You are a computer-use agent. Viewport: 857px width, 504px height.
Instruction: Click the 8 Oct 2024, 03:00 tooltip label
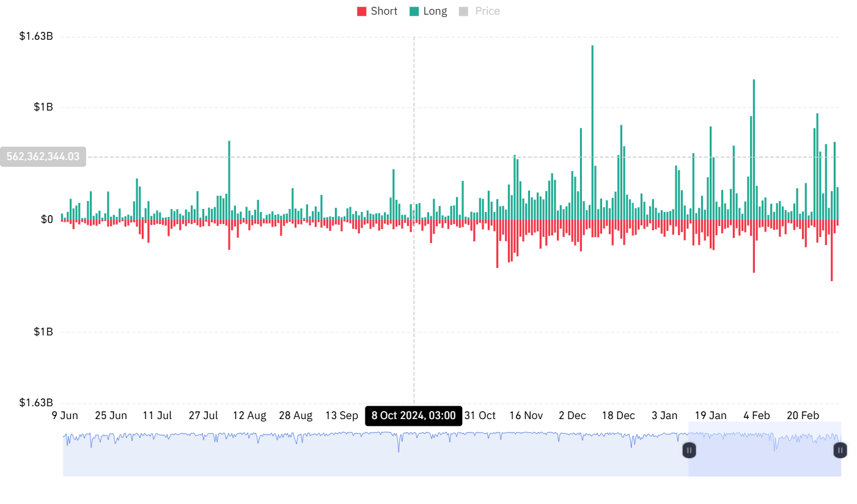(413, 415)
